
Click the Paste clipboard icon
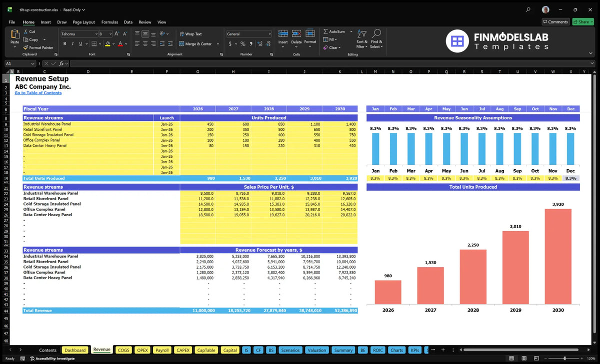14,34
